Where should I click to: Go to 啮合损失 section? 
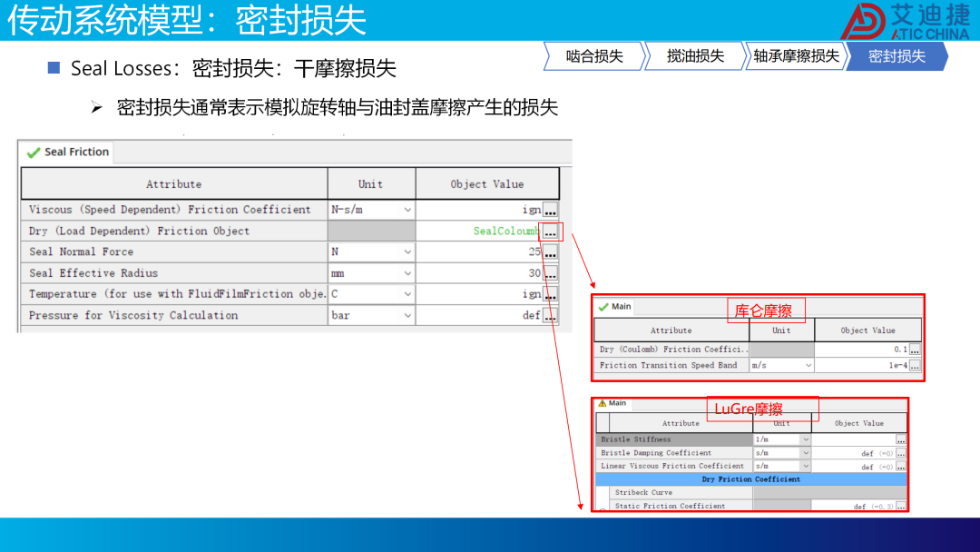coord(594,56)
